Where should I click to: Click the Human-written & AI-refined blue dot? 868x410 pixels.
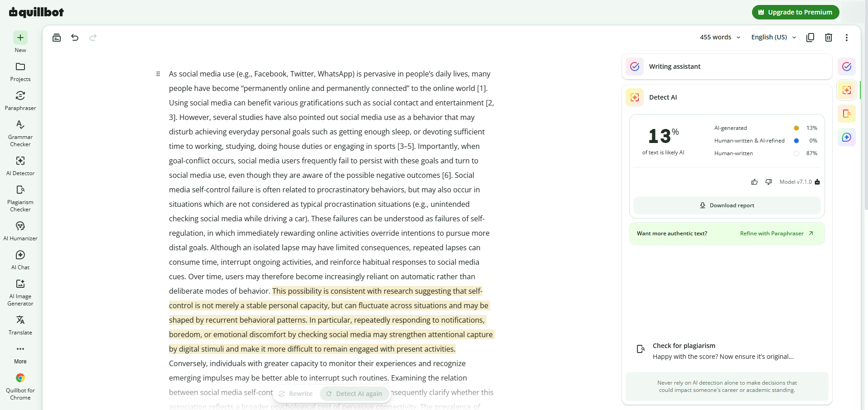point(796,141)
